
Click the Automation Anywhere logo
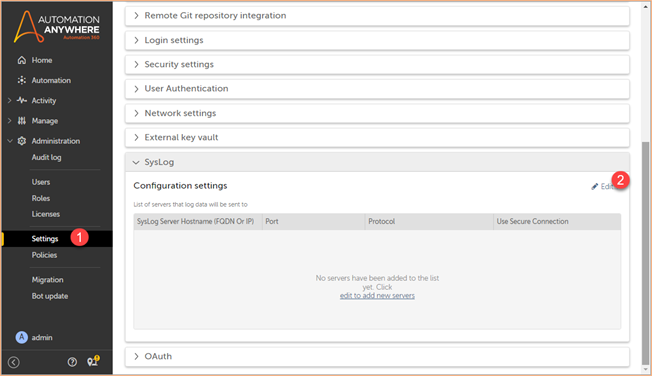57,27
